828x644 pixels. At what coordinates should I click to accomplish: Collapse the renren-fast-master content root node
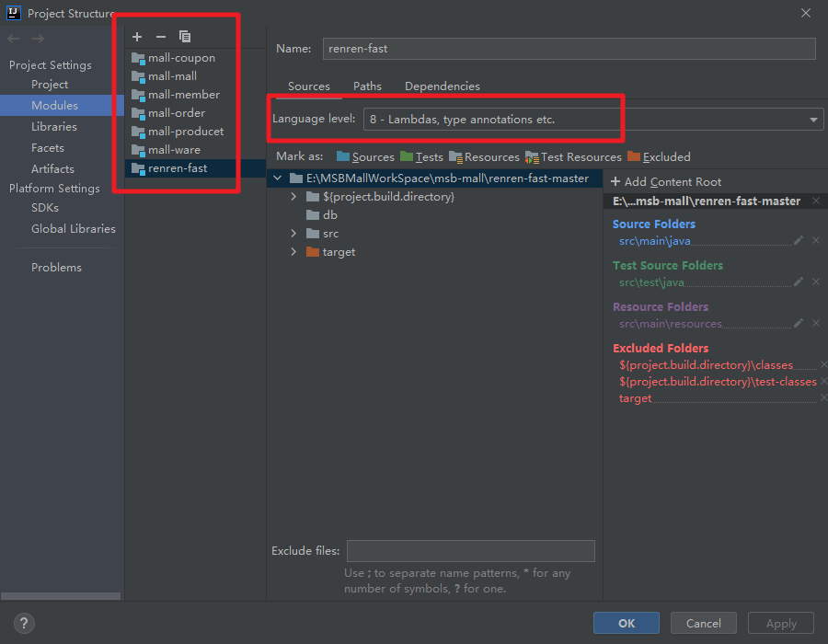[277, 178]
